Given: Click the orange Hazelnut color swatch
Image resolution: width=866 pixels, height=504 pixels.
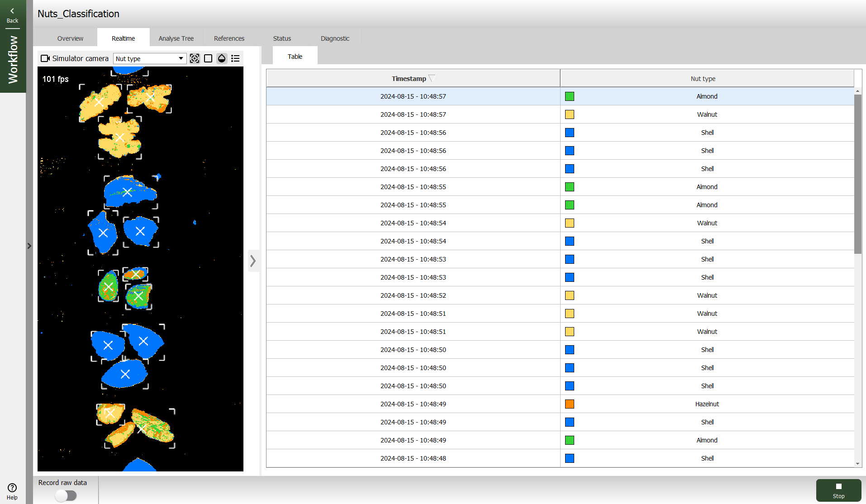Looking at the screenshot, I should (570, 404).
